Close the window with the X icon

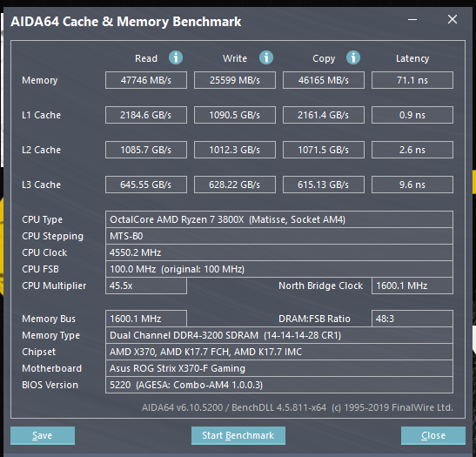click(453, 19)
